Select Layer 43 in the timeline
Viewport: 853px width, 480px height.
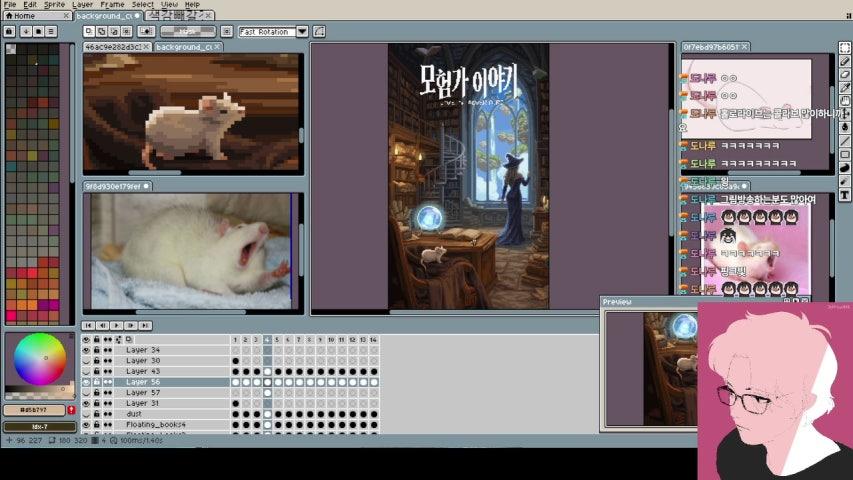[x=143, y=371]
